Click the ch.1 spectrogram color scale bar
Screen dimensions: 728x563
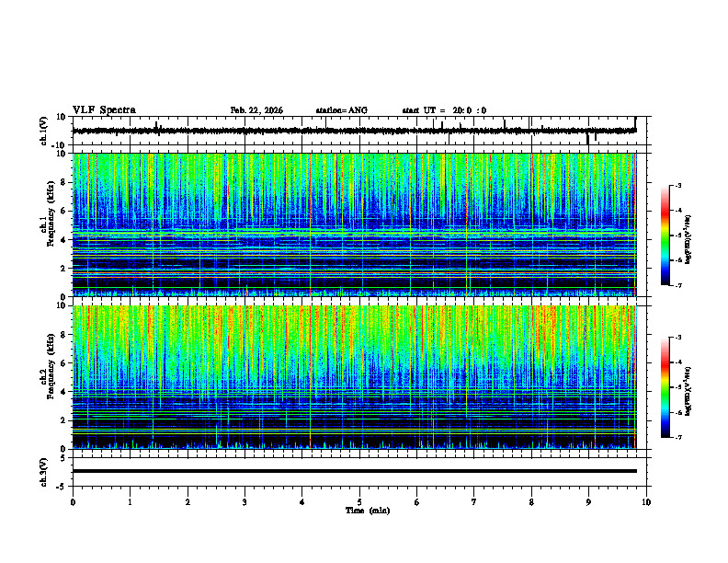[x=665, y=236]
